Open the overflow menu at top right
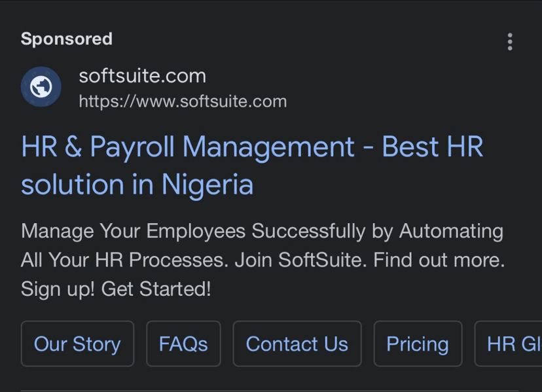 pyautogui.click(x=510, y=42)
